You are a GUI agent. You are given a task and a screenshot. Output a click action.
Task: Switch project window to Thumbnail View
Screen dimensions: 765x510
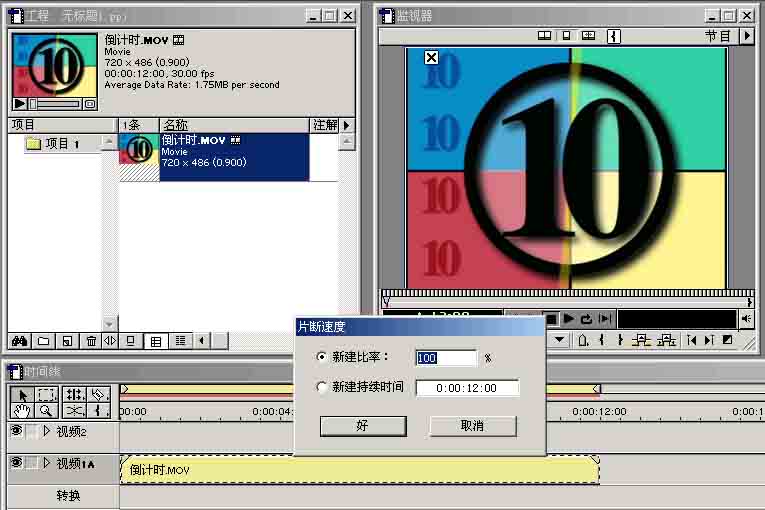click(156, 341)
